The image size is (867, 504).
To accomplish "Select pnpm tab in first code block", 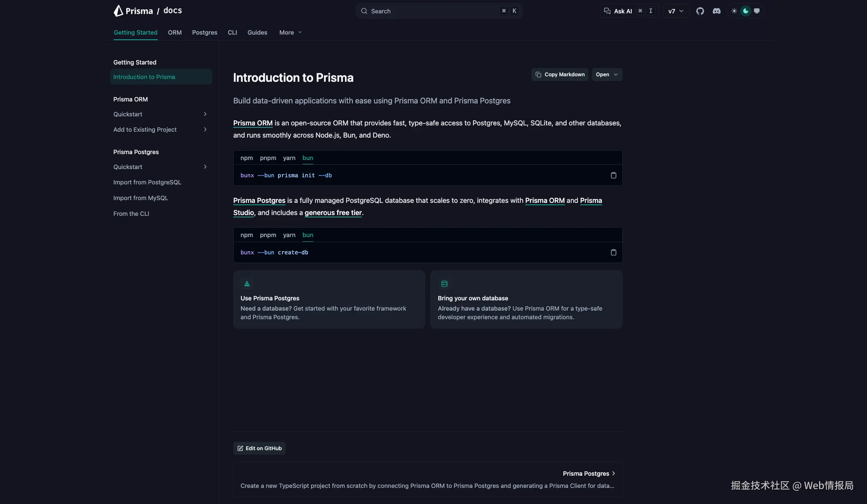I will tap(268, 158).
